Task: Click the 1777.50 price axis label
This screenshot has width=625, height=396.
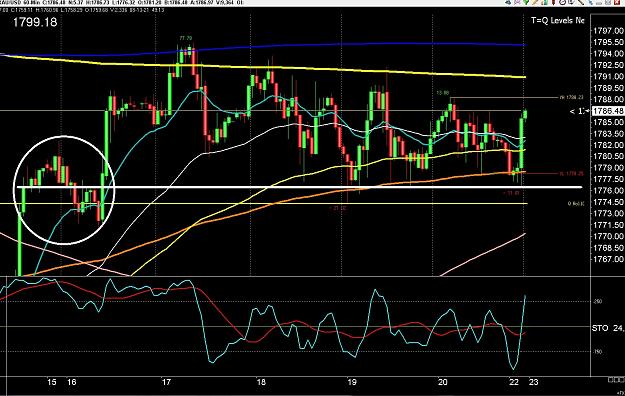Action: pos(608,179)
